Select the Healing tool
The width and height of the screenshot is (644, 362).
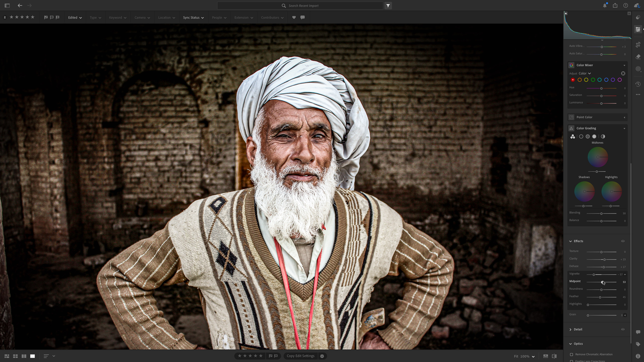638,57
